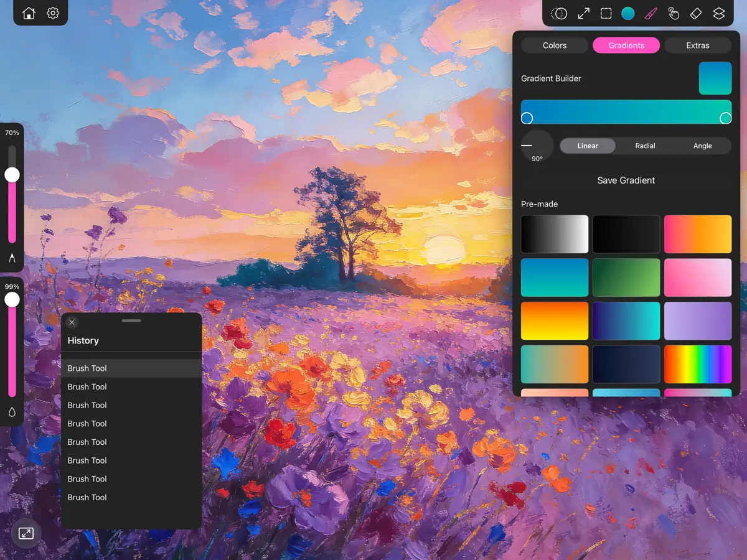Pick the pink-to-orange pre-made gradient
The height and width of the screenshot is (560, 747).
click(698, 234)
